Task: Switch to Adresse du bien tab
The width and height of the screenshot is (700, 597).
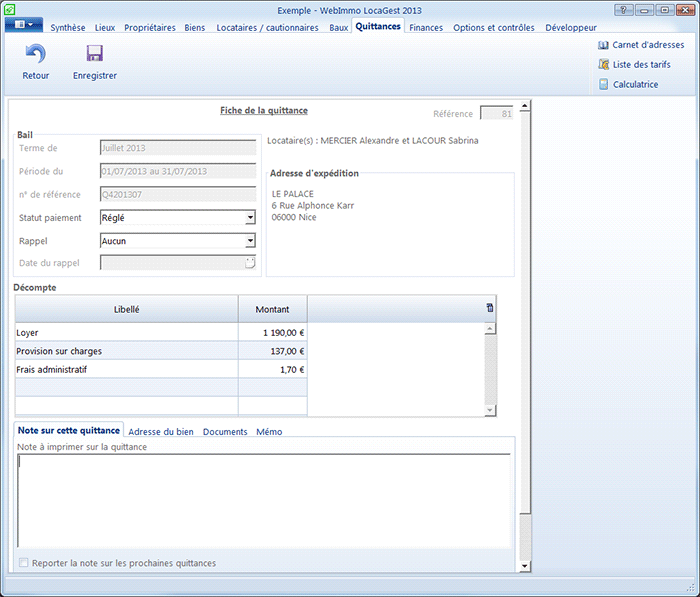Action: click(161, 432)
